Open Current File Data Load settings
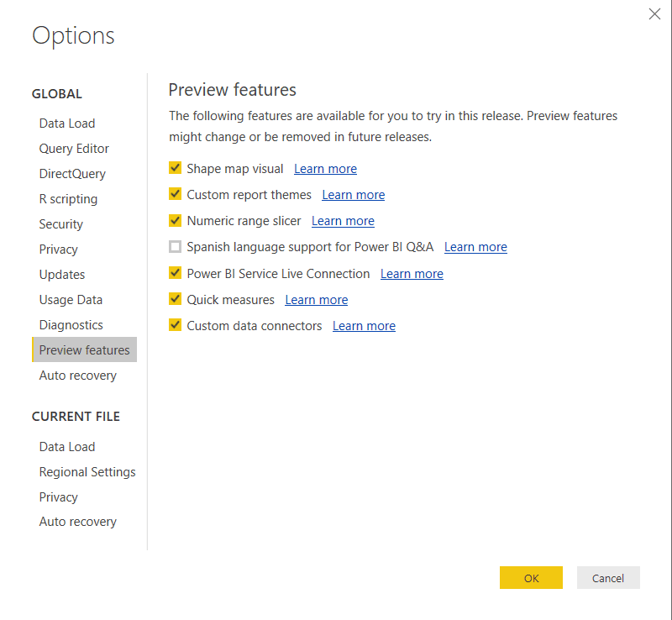This screenshot has width=672, height=620. point(67,447)
